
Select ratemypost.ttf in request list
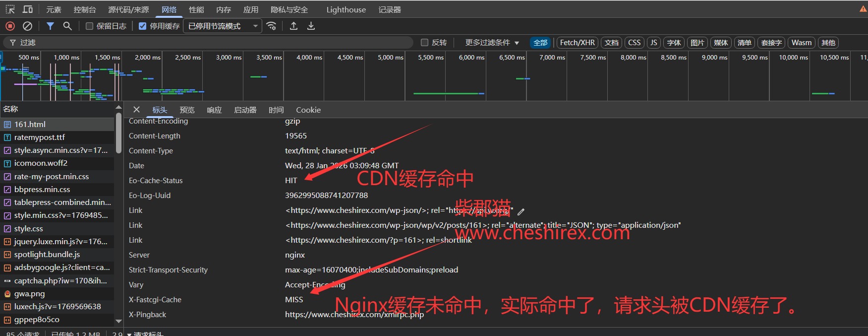pyautogui.click(x=40, y=137)
